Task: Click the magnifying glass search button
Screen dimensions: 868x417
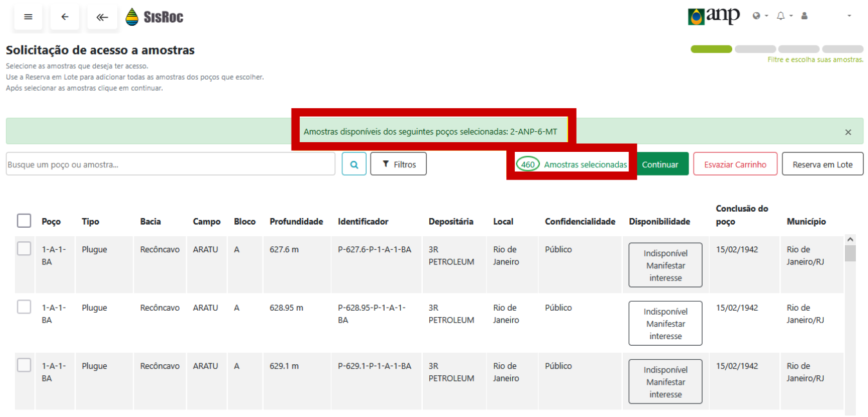Action: tap(354, 164)
